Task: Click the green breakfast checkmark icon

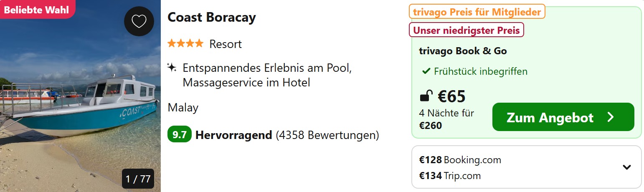Action: [426, 71]
